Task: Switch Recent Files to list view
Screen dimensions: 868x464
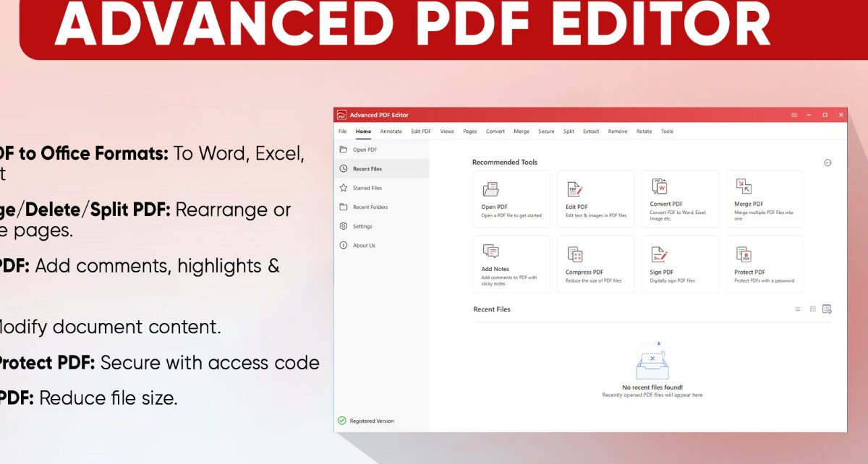Action: coord(797,309)
